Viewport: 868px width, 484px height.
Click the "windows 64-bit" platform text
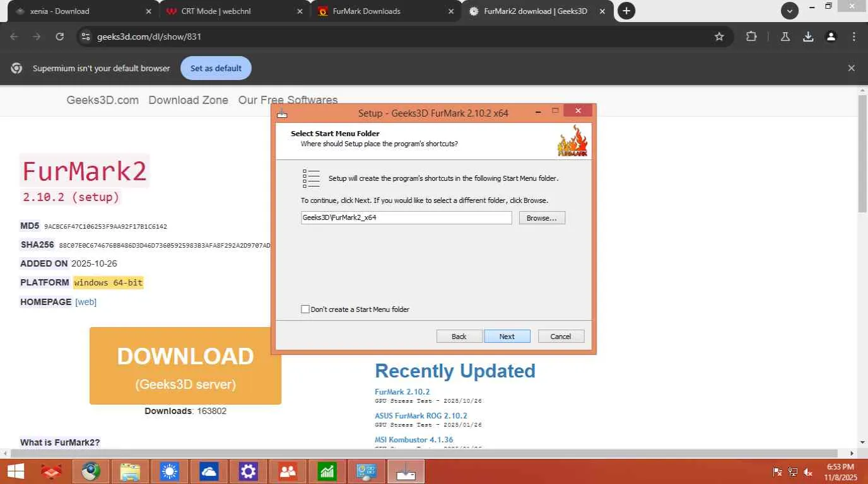pyautogui.click(x=108, y=282)
